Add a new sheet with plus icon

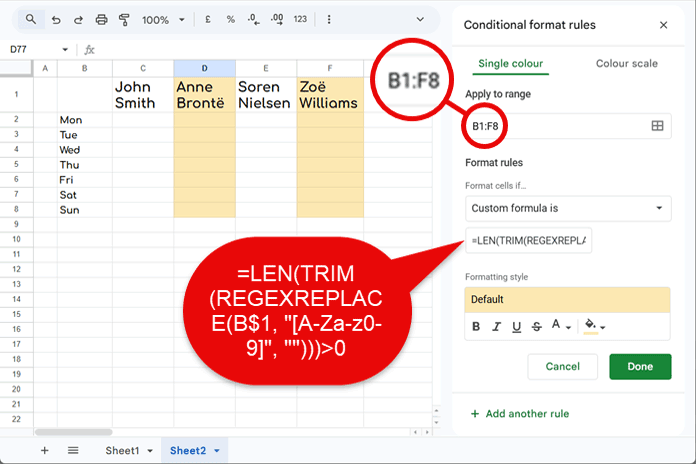pyautogui.click(x=44, y=451)
